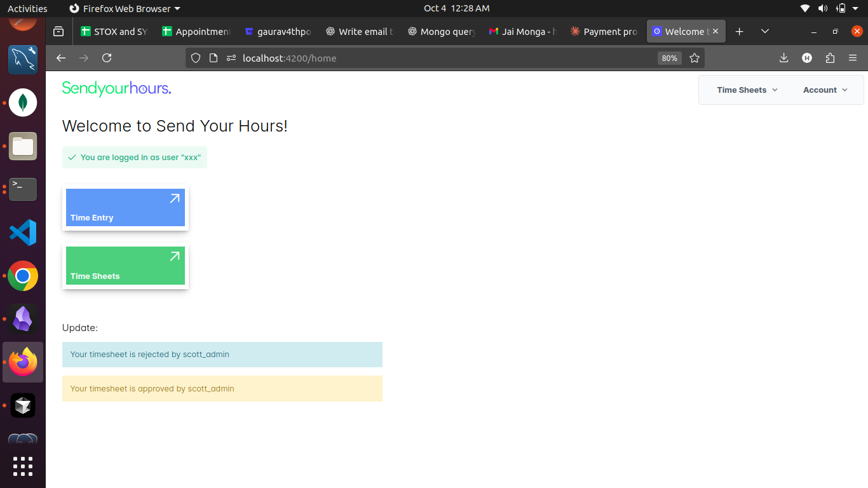The height and width of the screenshot is (488, 868).
Task: Open the Time Entry card
Action: tap(125, 208)
